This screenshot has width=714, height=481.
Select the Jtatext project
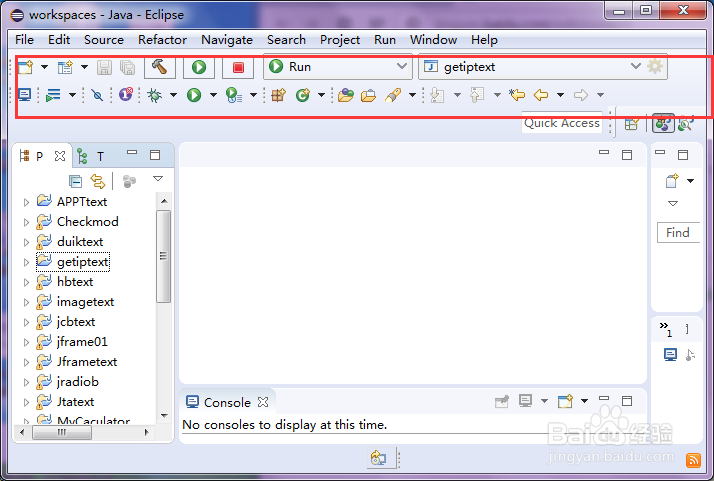coord(75,402)
